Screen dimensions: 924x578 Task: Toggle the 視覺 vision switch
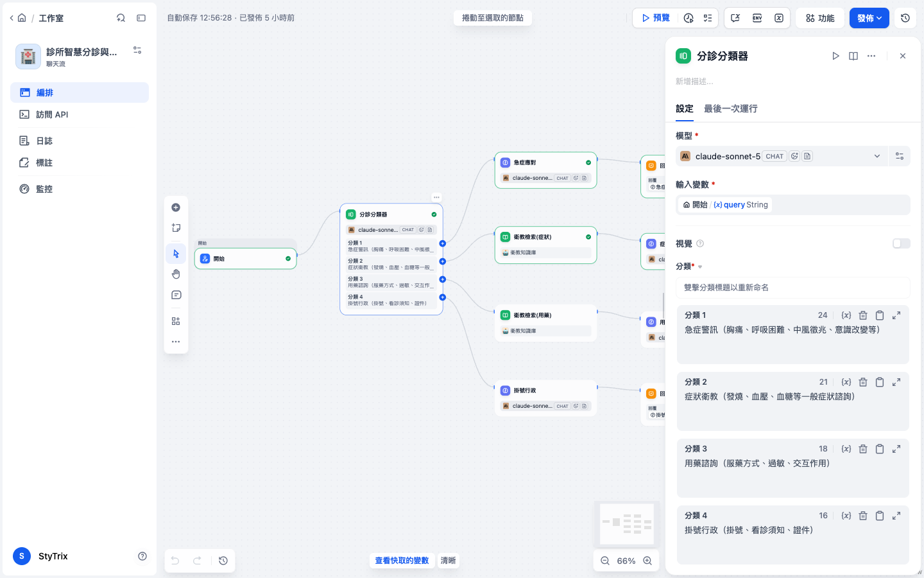point(902,243)
